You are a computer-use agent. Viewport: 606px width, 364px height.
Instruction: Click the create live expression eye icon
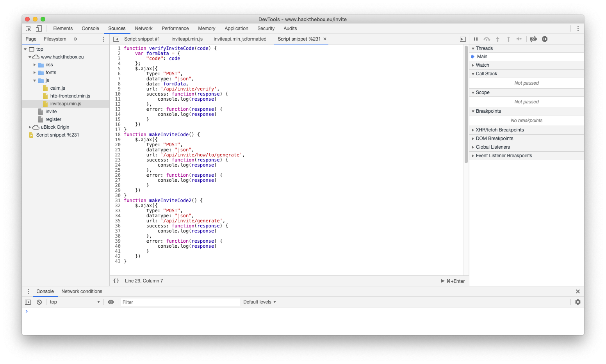(x=111, y=302)
